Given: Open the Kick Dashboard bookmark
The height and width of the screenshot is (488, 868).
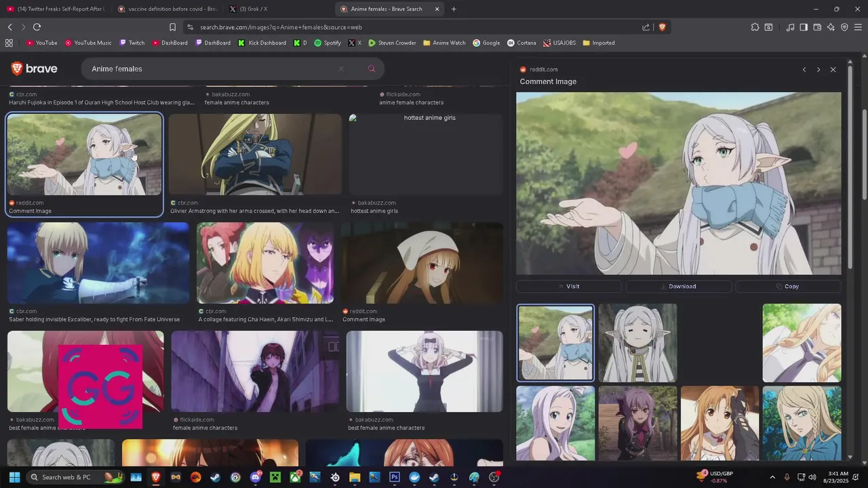Looking at the screenshot, I should [x=262, y=43].
